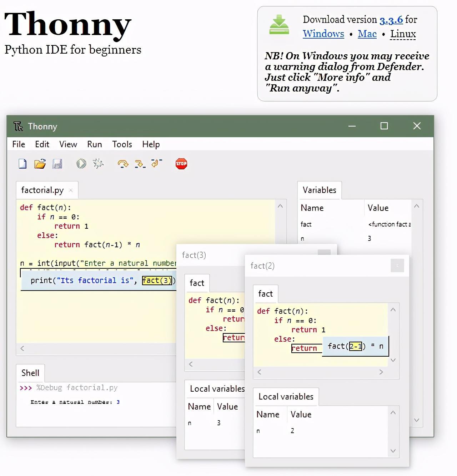Click the fact(3) window title text
The height and width of the screenshot is (476, 457).
194,255
